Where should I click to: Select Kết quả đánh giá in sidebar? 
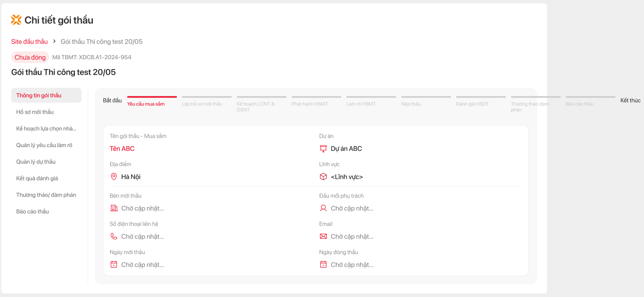tap(37, 179)
